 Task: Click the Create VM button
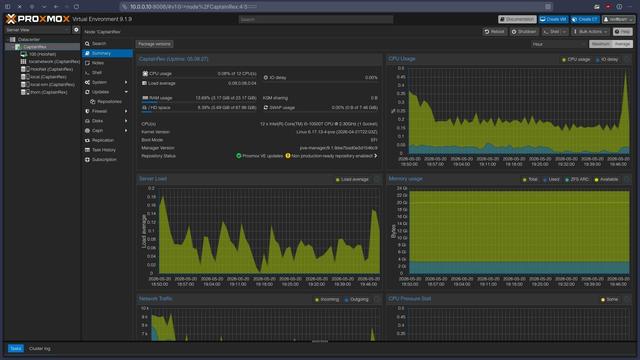coord(553,19)
